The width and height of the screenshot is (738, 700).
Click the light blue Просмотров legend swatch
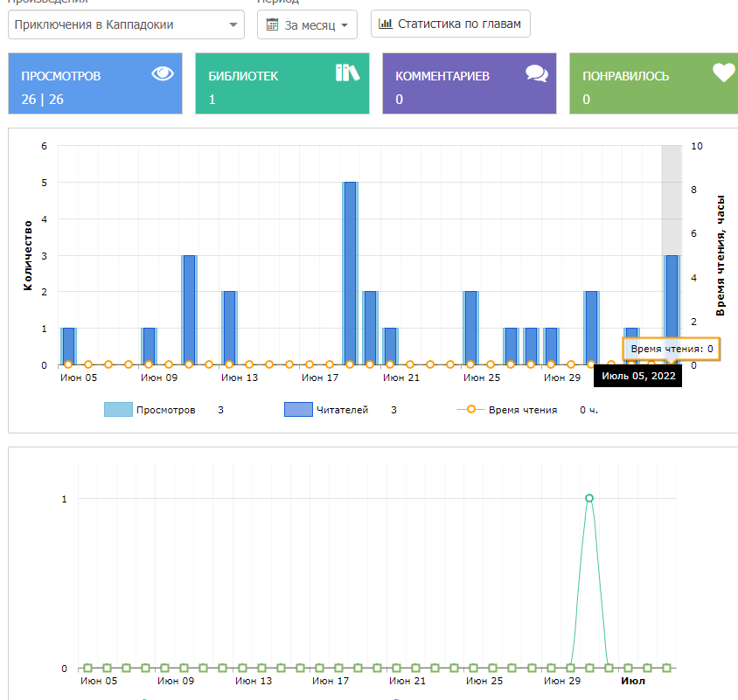click(118, 409)
